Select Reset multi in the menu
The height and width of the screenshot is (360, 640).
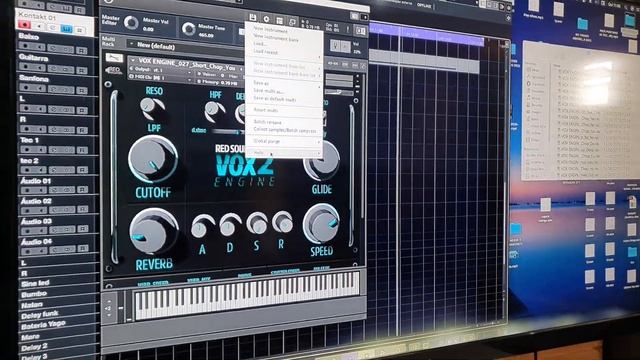point(266,110)
